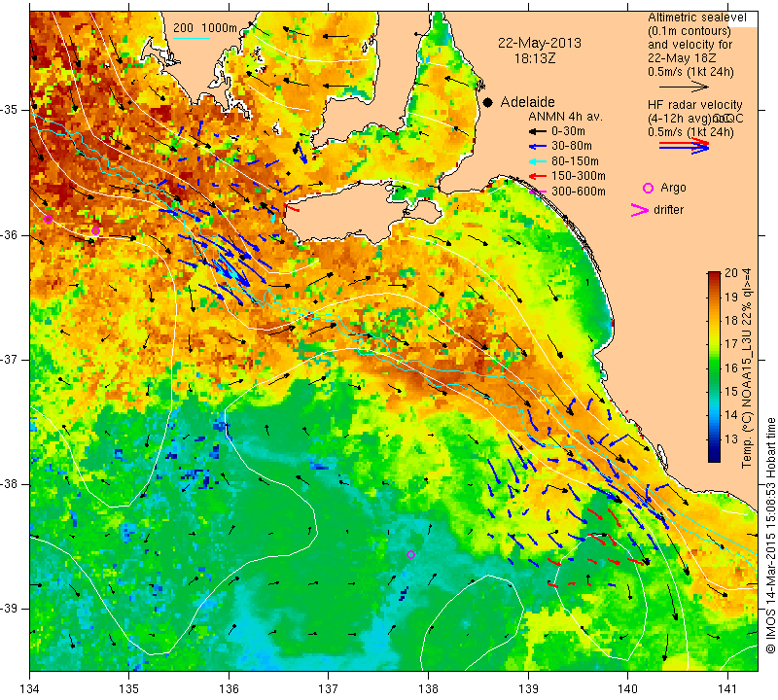Click the '30-80m' depth label
The height and width of the screenshot is (700, 778).
(x=572, y=146)
